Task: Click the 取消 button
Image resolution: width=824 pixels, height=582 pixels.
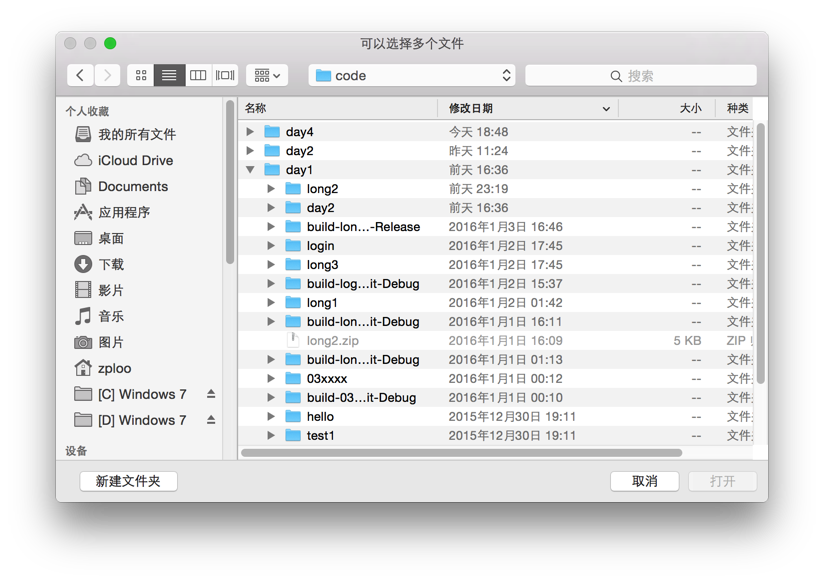Action: [x=645, y=481]
